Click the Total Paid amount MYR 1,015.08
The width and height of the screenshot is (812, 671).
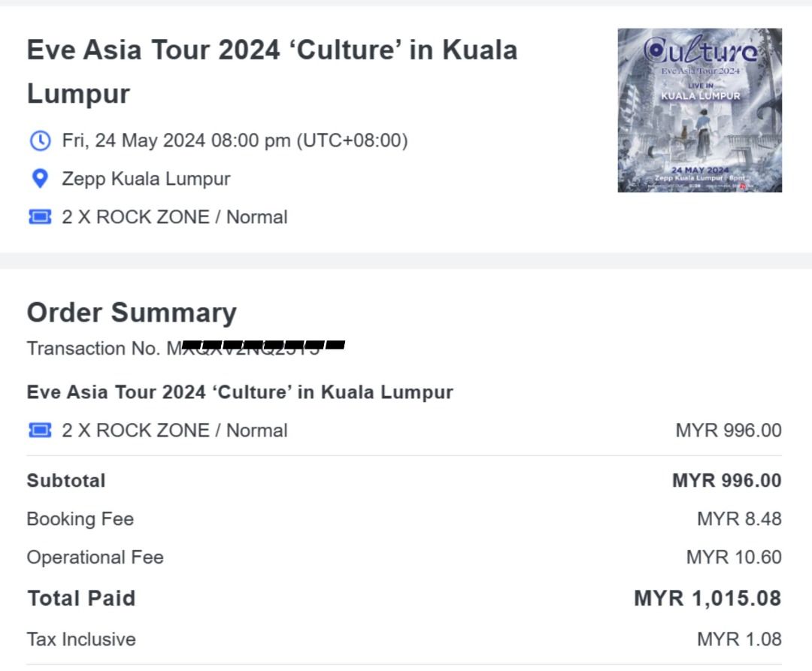[x=707, y=599]
